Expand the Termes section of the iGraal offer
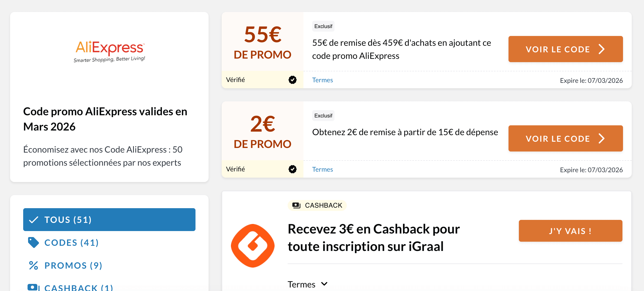Screen dimensions: 644x291 coord(308,284)
